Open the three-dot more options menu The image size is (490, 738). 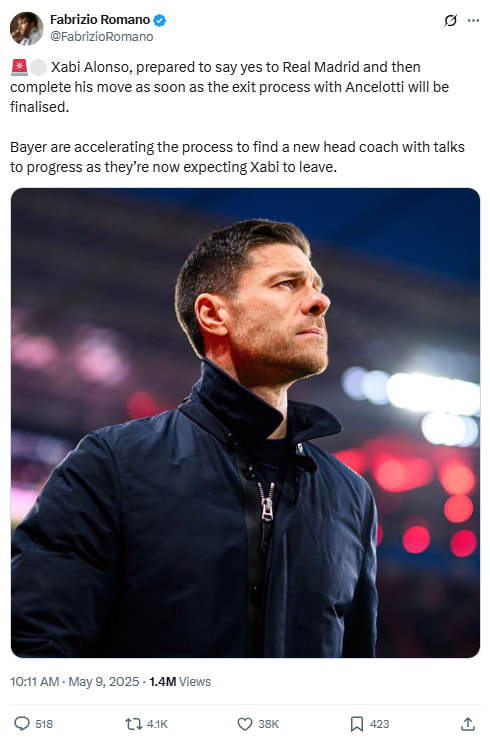(474, 20)
